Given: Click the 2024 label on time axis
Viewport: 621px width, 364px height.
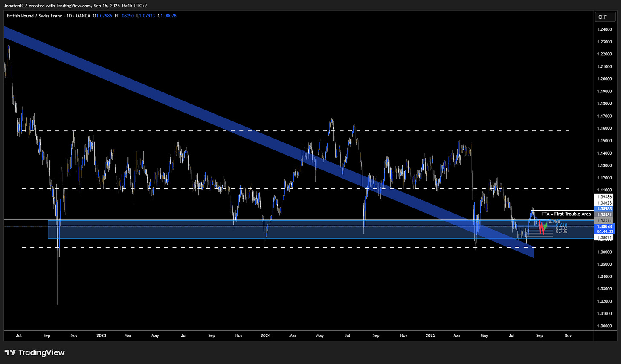Looking at the screenshot, I should point(266,335).
